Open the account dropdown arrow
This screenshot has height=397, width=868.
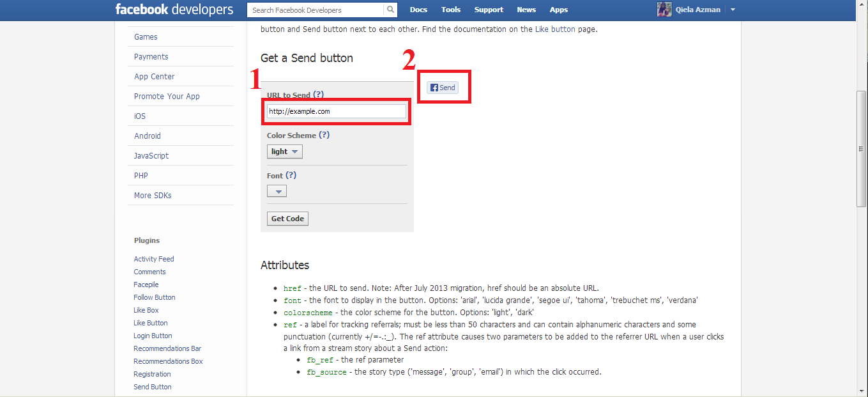[x=733, y=10]
